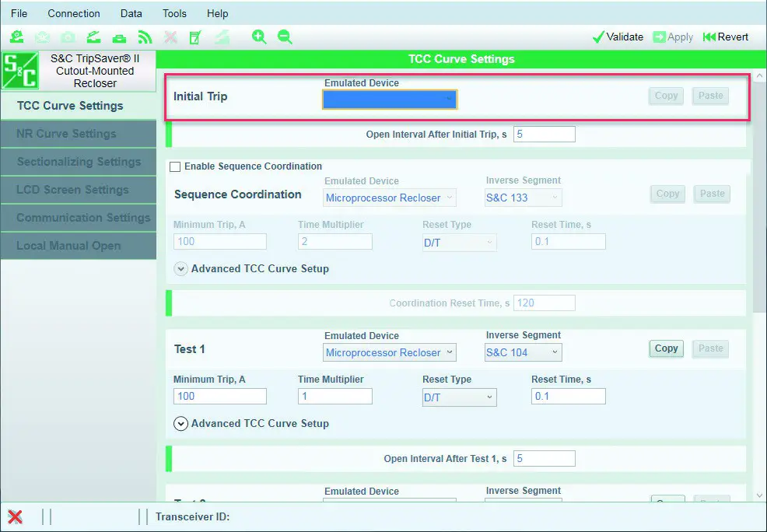Click the wireless signal connect icon
Screen dimensions: 767x532
click(145, 37)
